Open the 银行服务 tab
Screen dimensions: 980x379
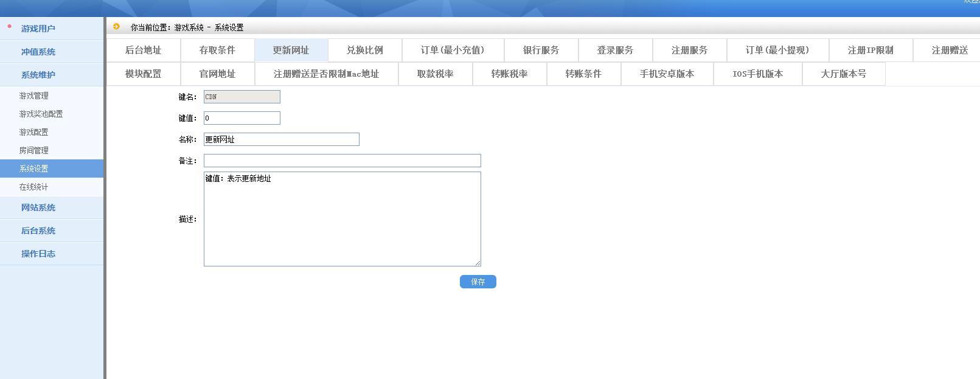pyautogui.click(x=541, y=50)
